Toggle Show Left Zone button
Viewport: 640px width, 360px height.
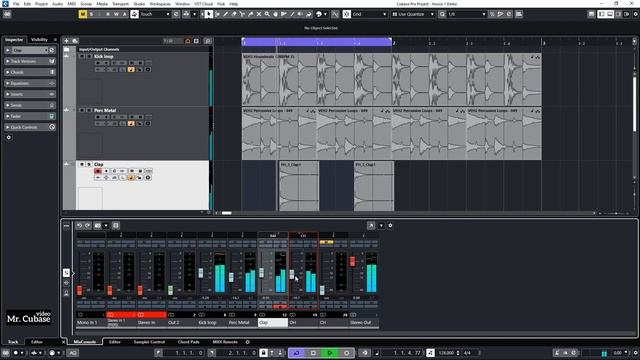(x=602, y=14)
